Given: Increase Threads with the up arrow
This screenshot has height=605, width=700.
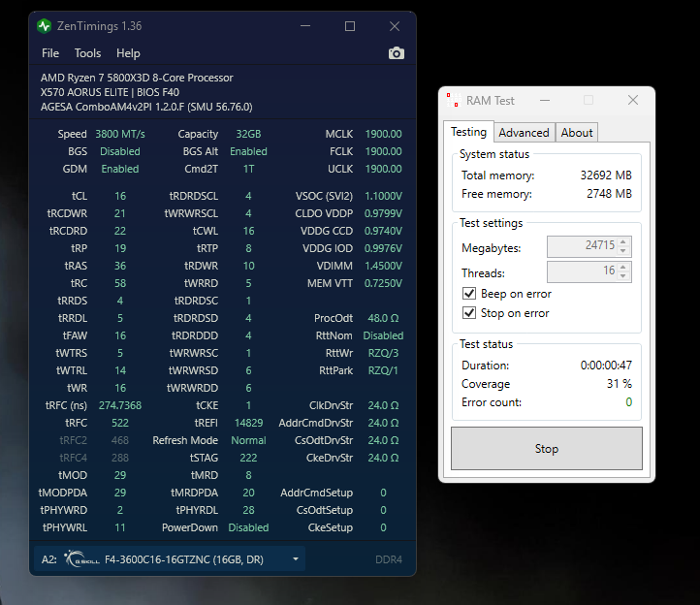Looking at the screenshot, I should pyautogui.click(x=623, y=267).
